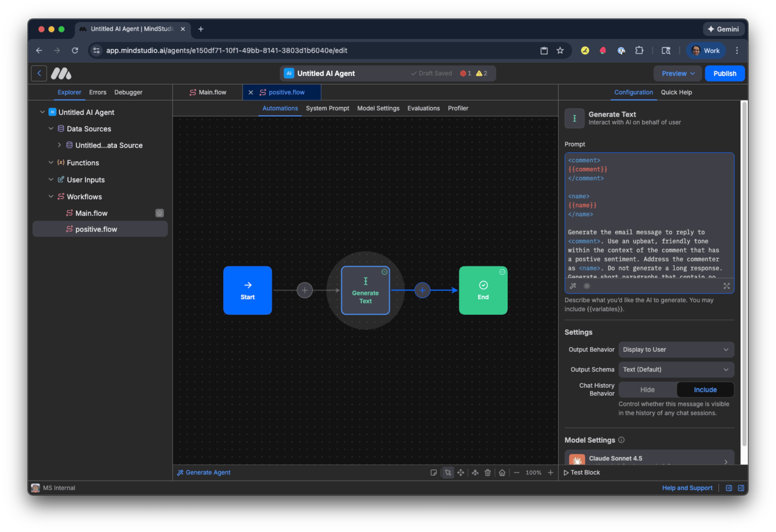Open the Debugger tab

(x=128, y=92)
